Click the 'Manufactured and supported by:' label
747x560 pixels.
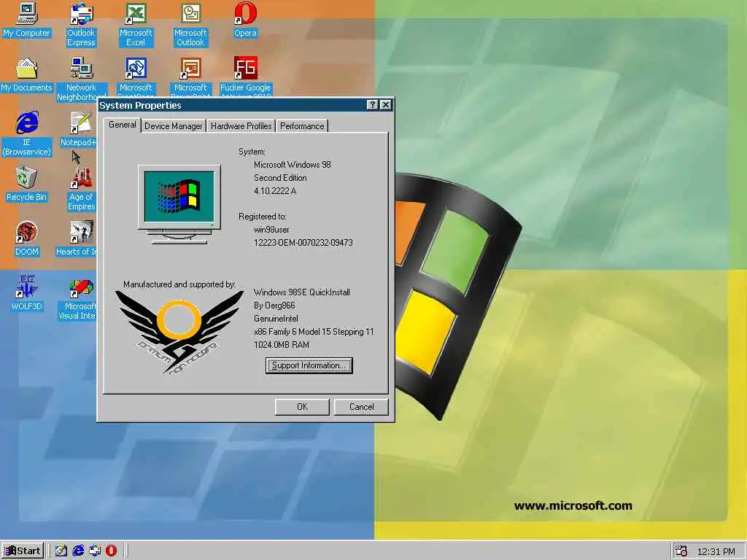179,284
